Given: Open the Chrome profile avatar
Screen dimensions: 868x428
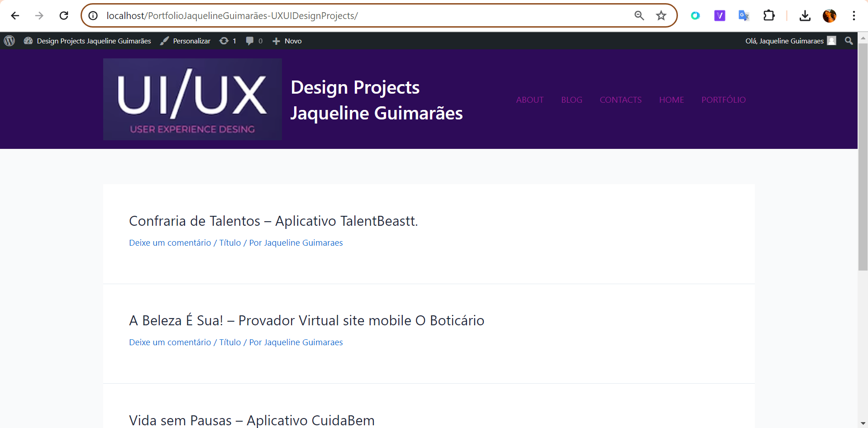Looking at the screenshot, I should pos(830,16).
